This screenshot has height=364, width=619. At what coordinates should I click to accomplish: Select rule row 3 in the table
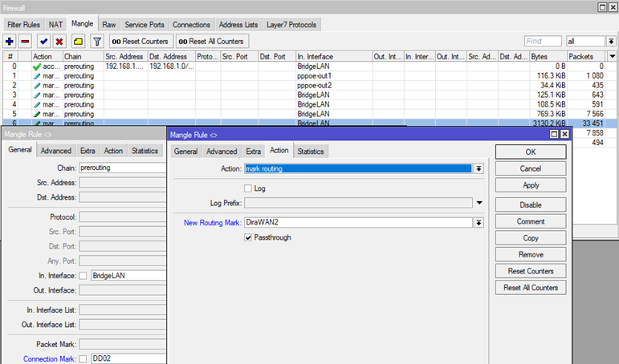point(161,95)
